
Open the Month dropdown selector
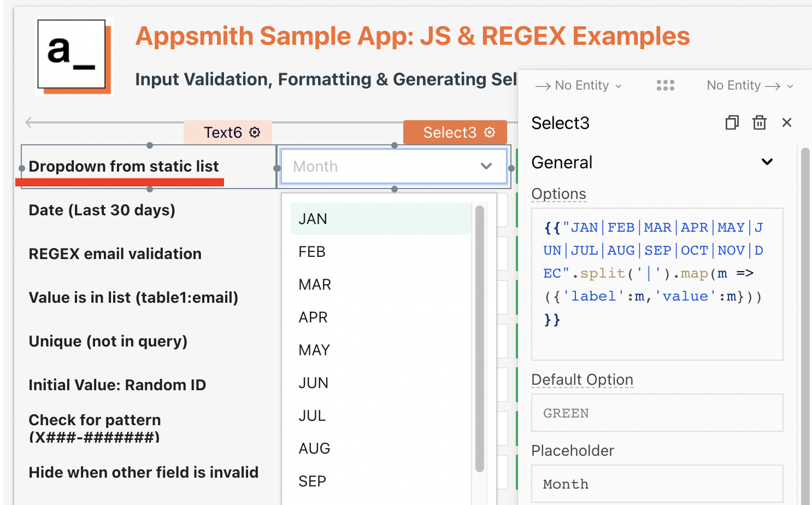pos(393,166)
